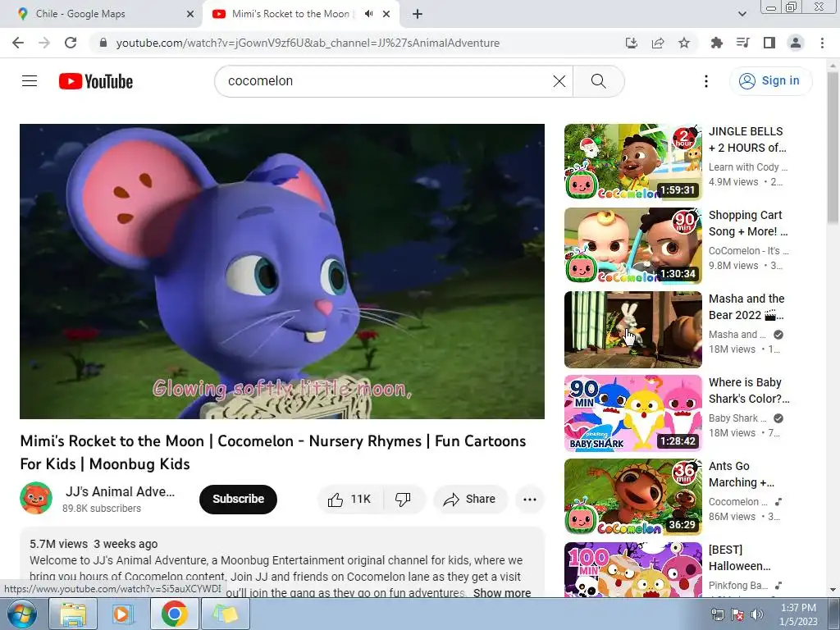Share the Mimi's Rocket video
The image size is (840, 630).
point(470,500)
